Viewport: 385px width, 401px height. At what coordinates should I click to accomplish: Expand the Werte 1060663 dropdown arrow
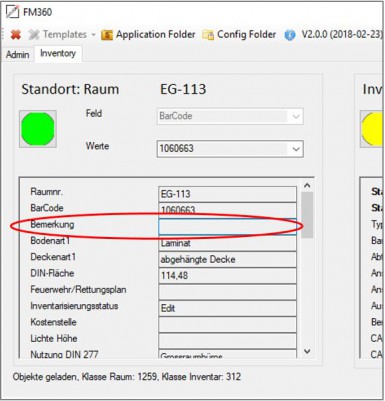point(296,149)
